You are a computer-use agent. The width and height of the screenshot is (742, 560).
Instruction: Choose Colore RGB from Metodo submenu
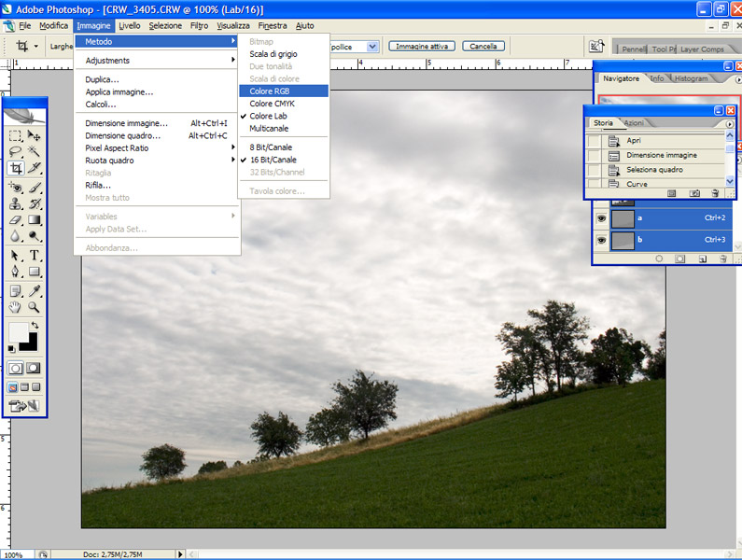pos(270,91)
